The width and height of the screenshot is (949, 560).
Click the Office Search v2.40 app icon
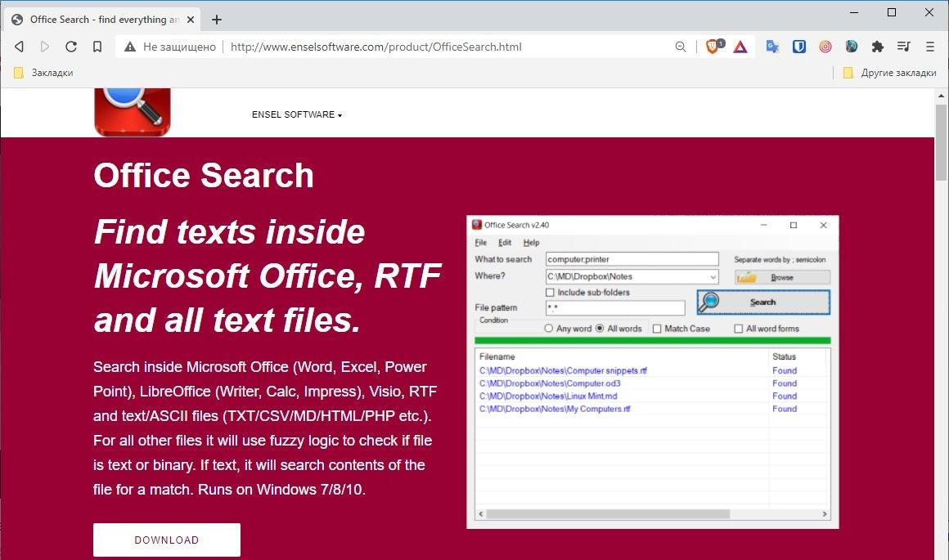coord(477,225)
